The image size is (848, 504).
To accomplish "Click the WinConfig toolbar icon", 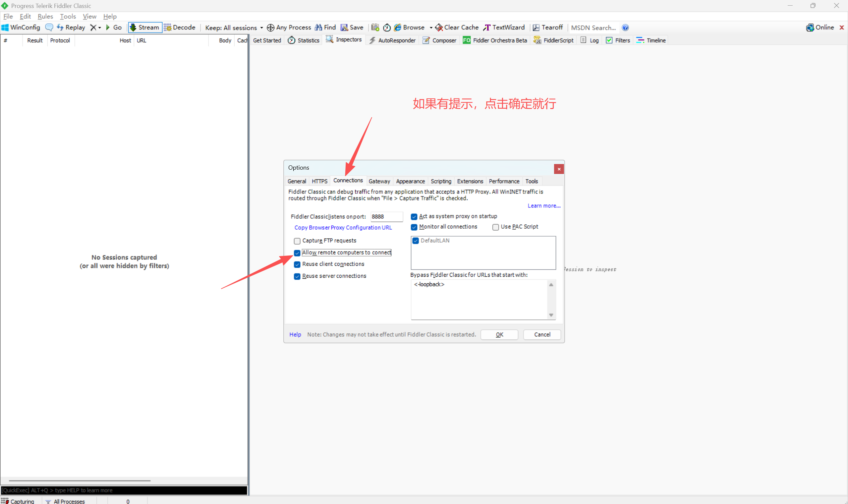I will pyautogui.click(x=5, y=28).
